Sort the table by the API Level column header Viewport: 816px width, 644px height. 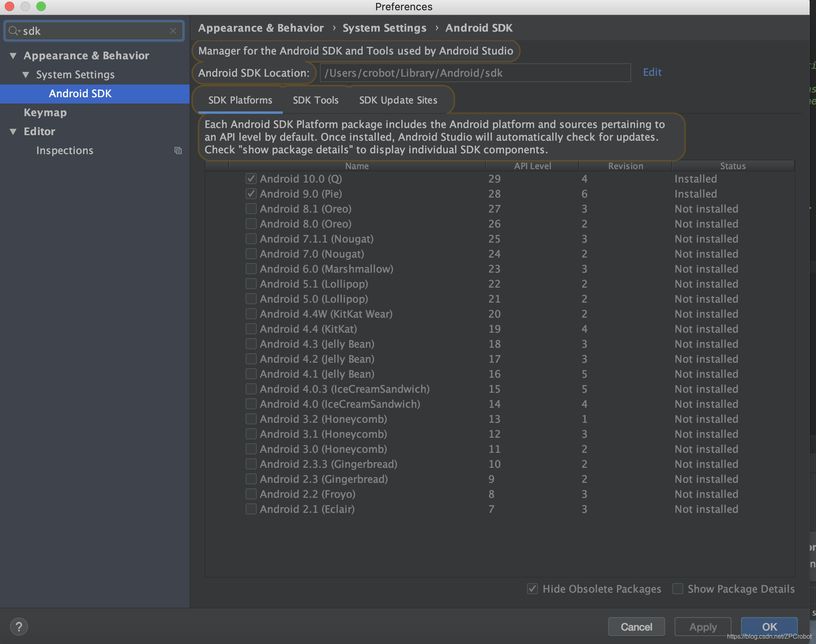pos(532,166)
